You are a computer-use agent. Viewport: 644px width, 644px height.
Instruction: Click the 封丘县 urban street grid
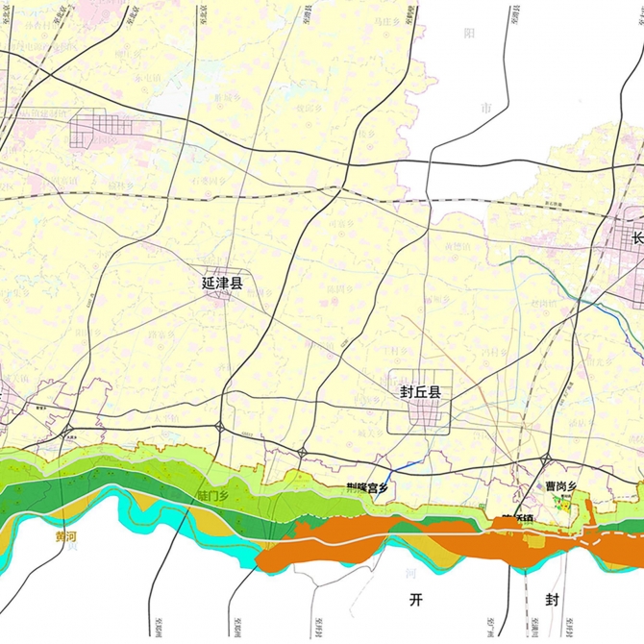[421, 414]
